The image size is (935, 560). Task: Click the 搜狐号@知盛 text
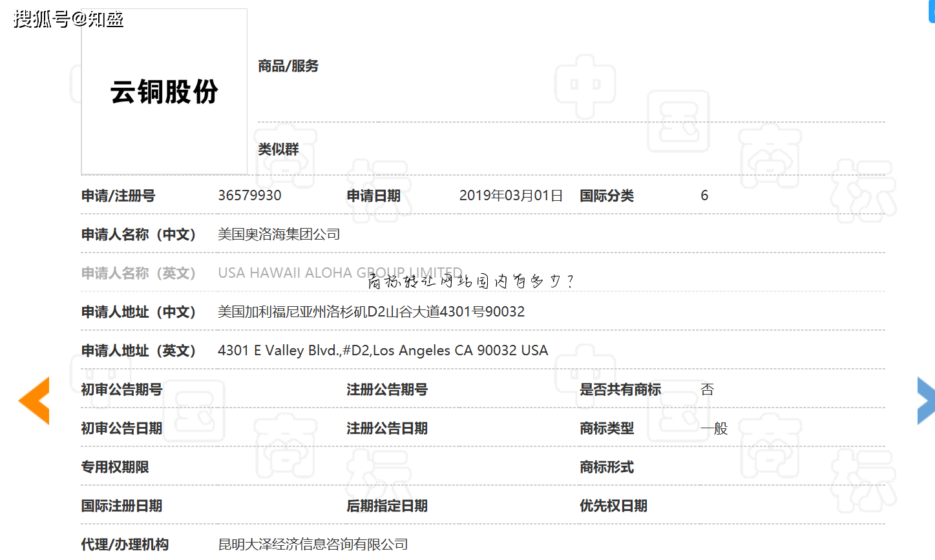point(68,19)
